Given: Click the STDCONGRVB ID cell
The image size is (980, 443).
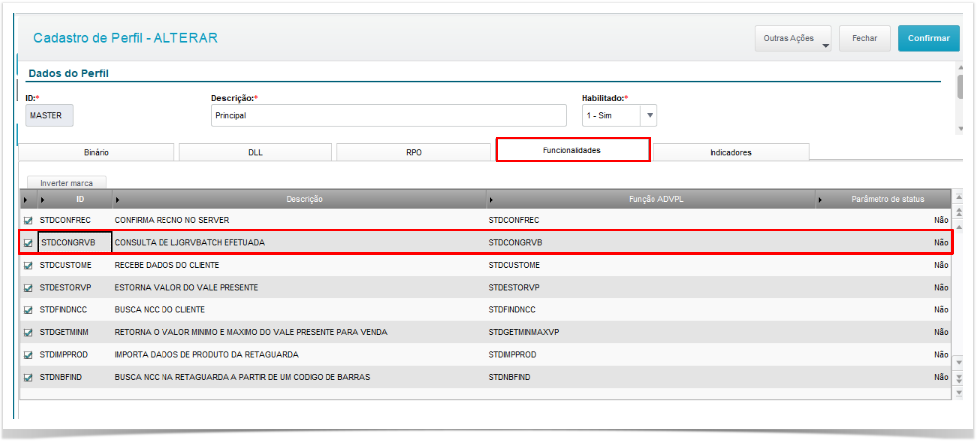Looking at the screenshot, I should (75, 243).
